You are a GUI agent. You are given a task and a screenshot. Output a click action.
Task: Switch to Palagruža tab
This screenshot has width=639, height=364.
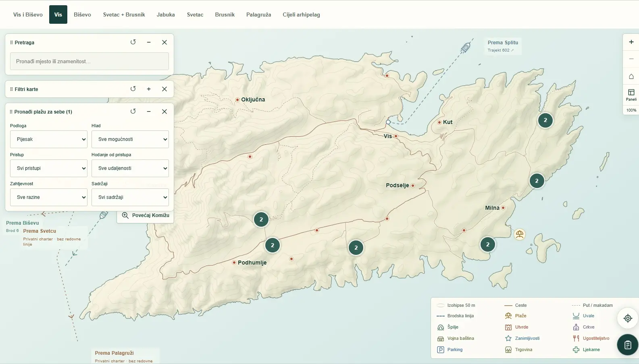[x=258, y=14]
